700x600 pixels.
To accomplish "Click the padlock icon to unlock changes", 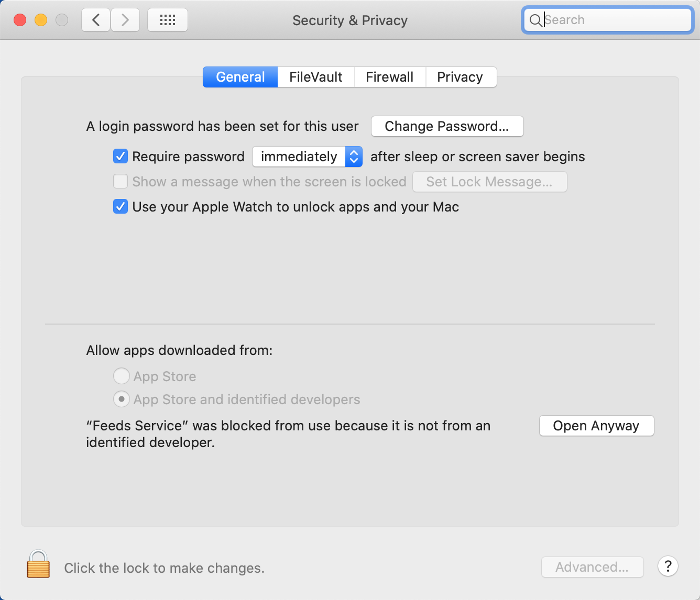I will 38,564.
